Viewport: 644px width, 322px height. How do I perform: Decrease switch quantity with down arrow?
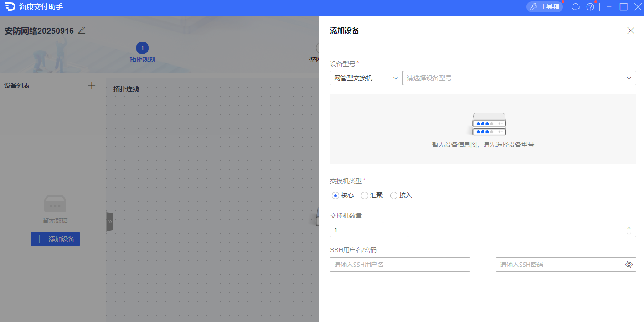tap(629, 233)
